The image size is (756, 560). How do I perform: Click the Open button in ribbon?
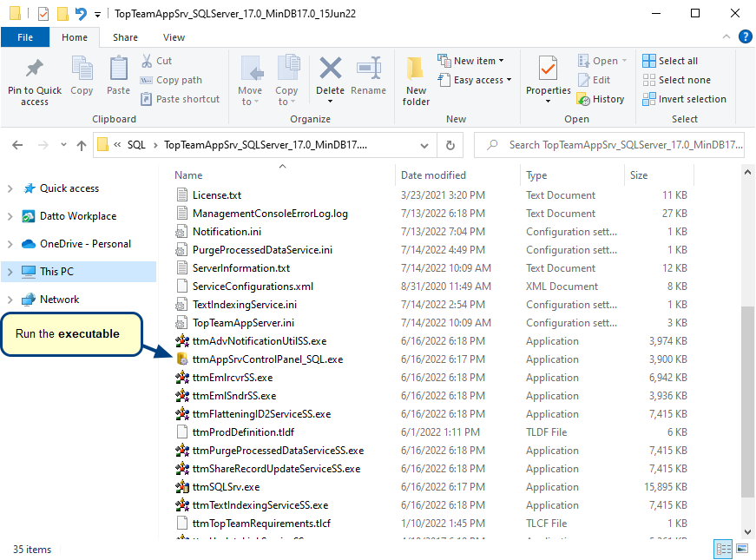602,61
